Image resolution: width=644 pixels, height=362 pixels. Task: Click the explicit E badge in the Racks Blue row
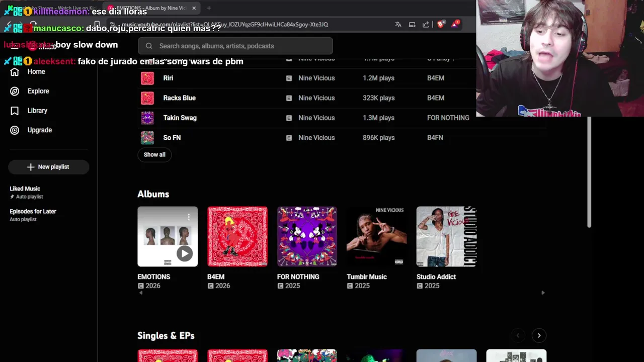[x=289, y=98]
